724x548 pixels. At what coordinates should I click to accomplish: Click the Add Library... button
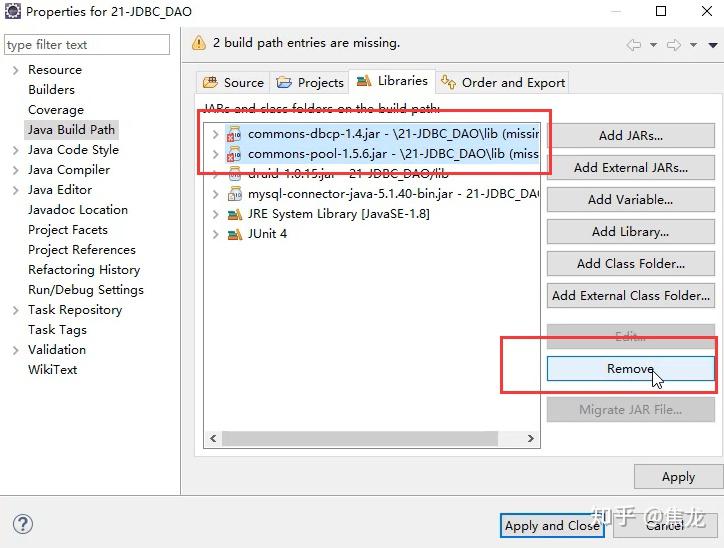coord(631,231)
